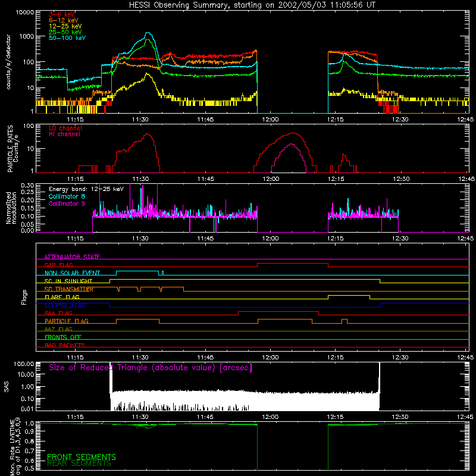This screenshot has width=476, height=476.
Task: Click the HESSI Observing Summary plot title
Action: click(252, 5)
